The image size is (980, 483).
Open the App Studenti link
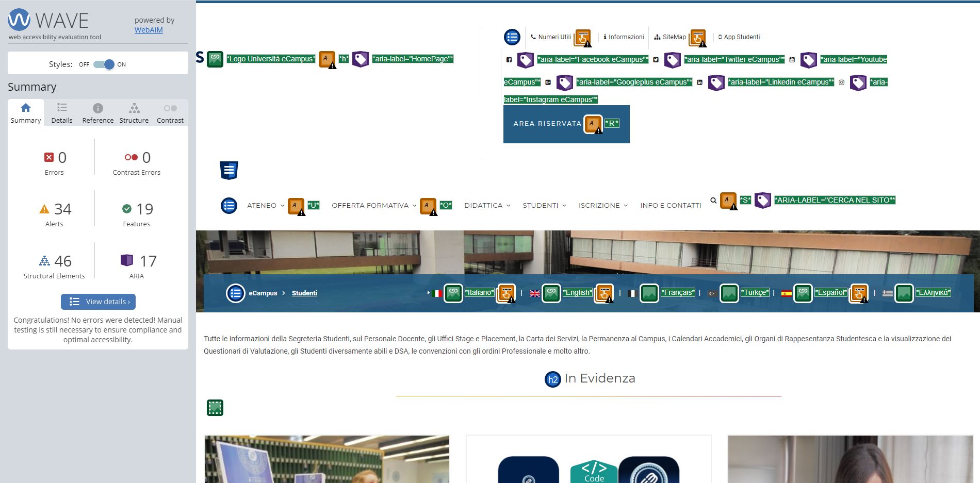(x=739, y=37)
